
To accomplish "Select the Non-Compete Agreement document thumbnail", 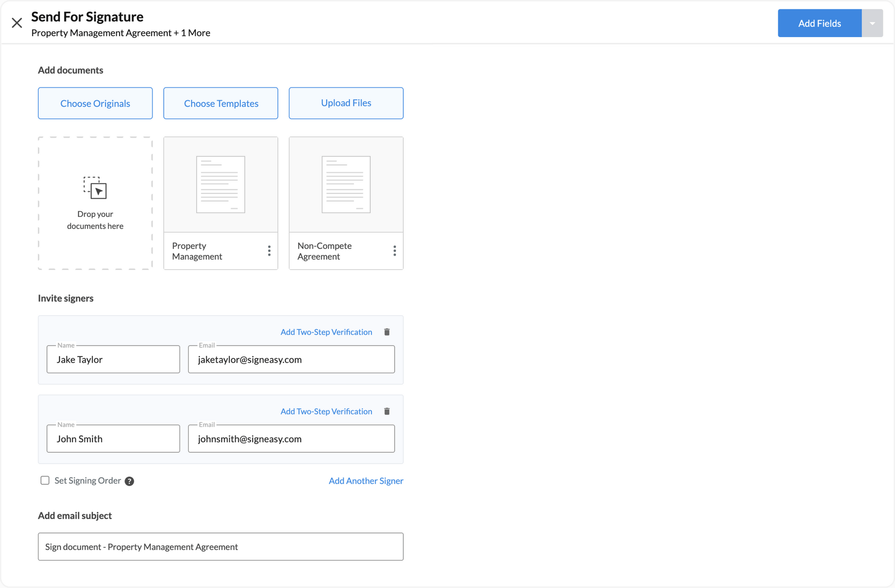I will point(346,185).
